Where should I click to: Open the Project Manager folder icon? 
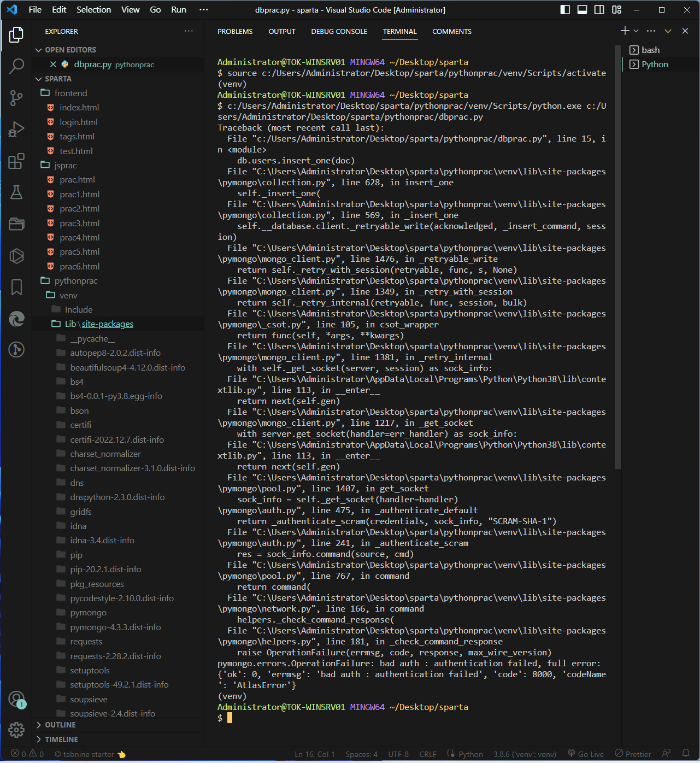(x=16, y=224)
